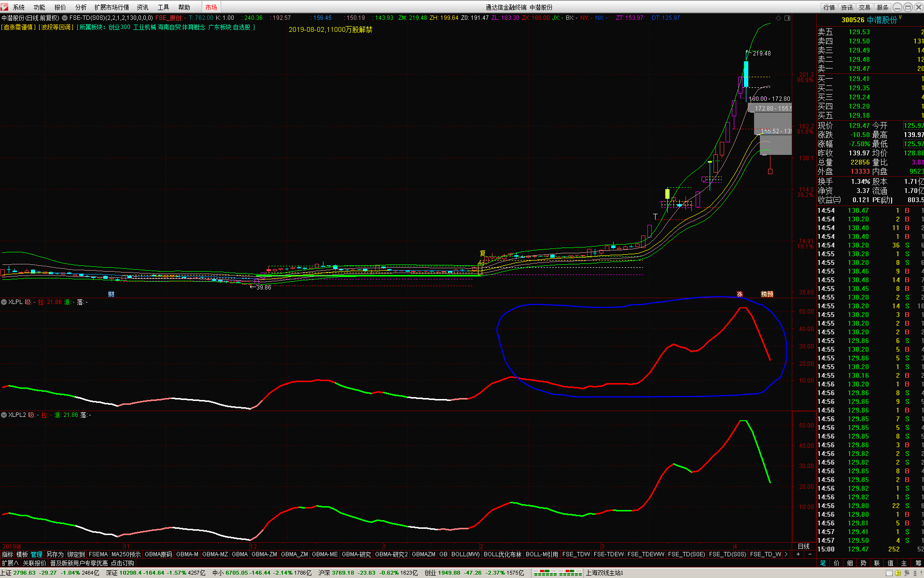
Task: Open the 工具 menu
Action: tap(164, 7)
